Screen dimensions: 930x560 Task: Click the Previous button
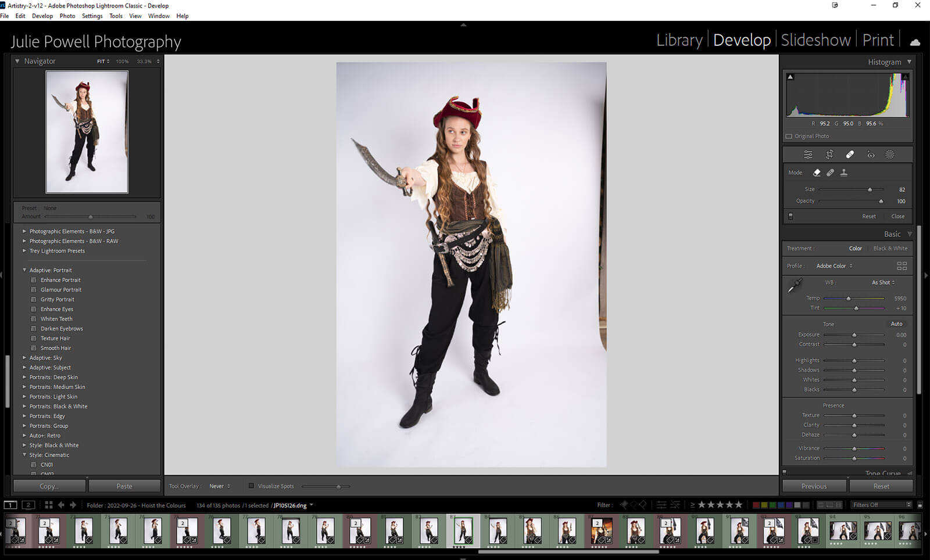click(814, 486)
